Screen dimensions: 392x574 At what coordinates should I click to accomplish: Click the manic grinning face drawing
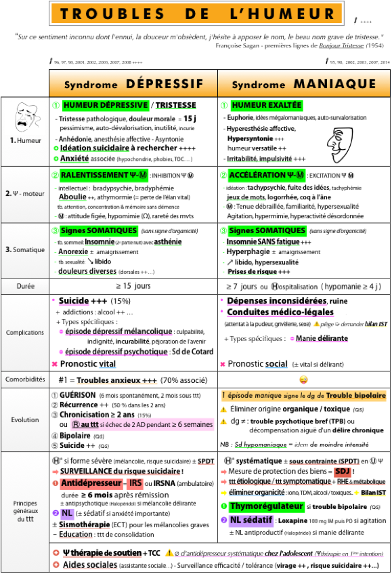(340, 145)
